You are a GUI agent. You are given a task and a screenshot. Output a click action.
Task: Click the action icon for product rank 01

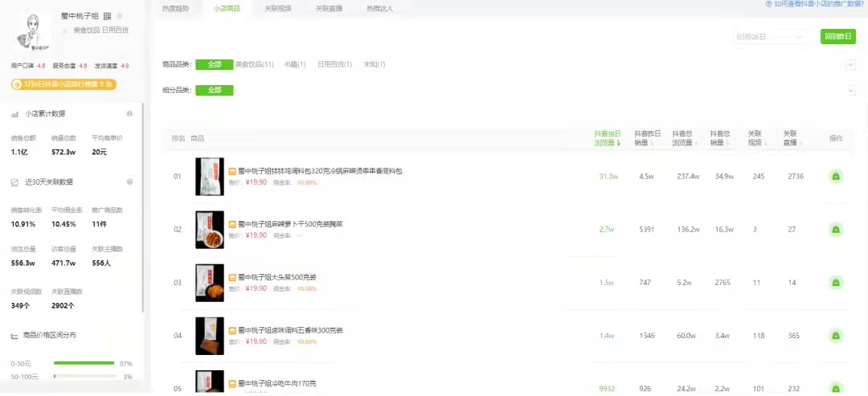pos(836,177)
